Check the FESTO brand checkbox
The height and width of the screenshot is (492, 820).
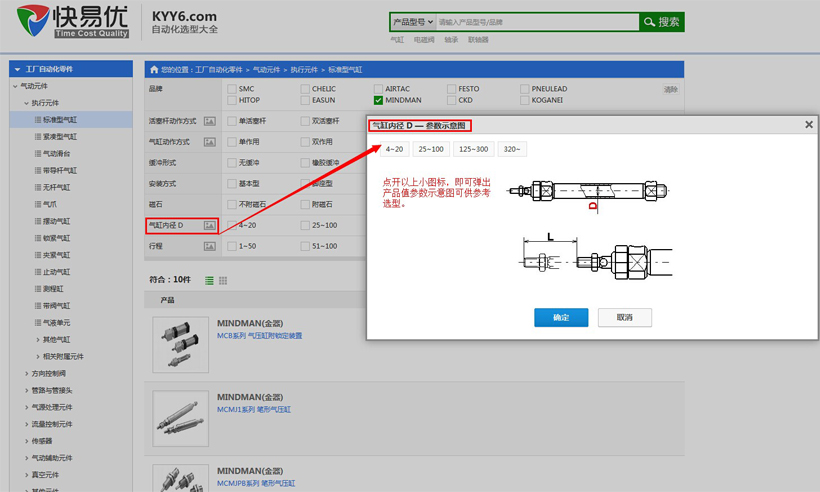pyautogui.click(x=451, y=89)
